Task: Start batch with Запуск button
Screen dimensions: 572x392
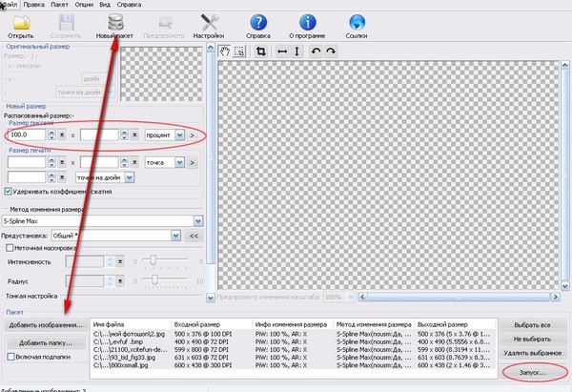Action: 533,373
